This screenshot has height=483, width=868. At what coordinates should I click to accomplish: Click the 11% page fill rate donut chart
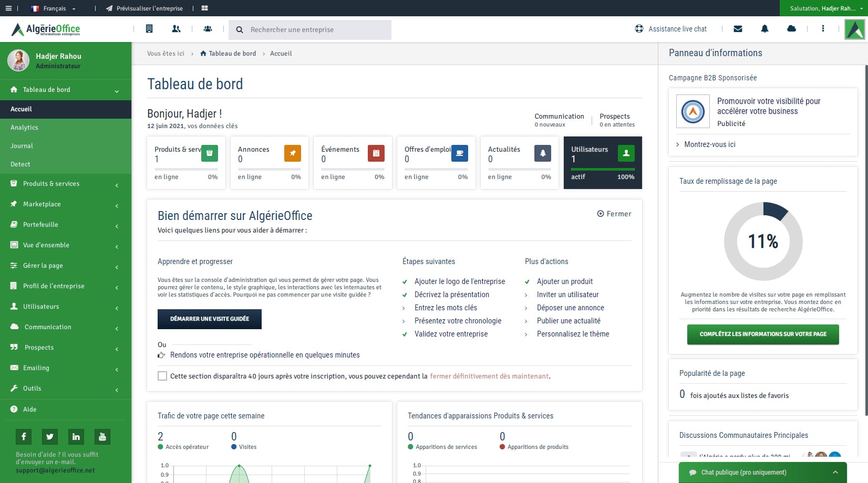[x=763, y=241]
